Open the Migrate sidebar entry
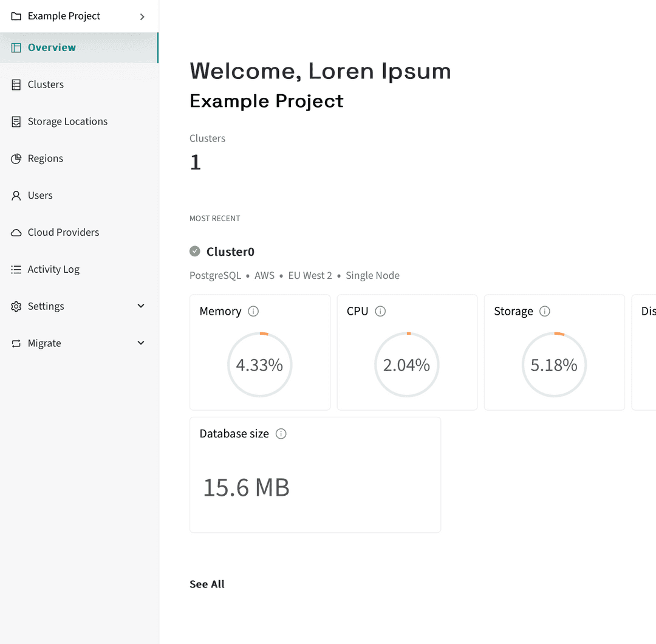Viewport: 656px width, 644px height. [44, 343]
